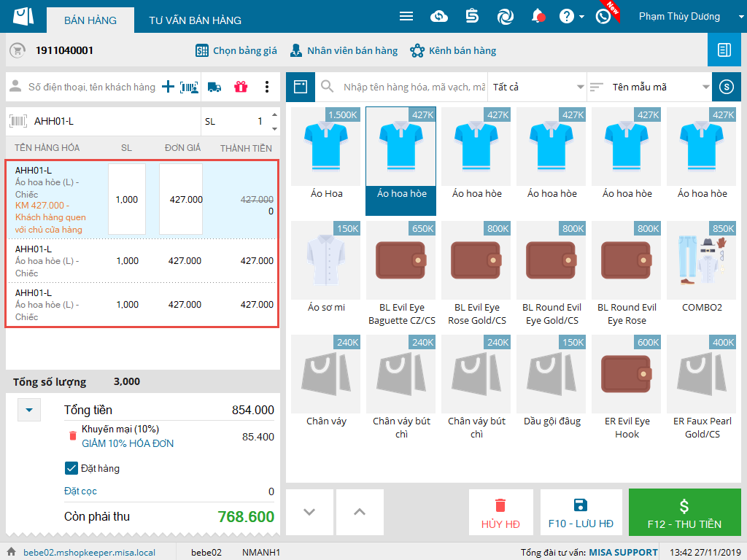Click the home icon in status bar
This screenshot has width=747, height=560.
click(x=12, y=551)
